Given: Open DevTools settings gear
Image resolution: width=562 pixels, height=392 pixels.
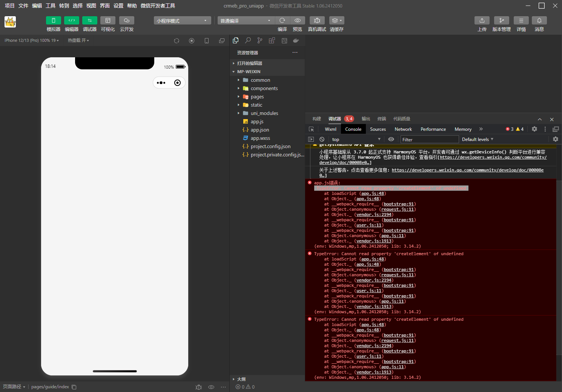Looking at the screenshot, I should point(534,129).
